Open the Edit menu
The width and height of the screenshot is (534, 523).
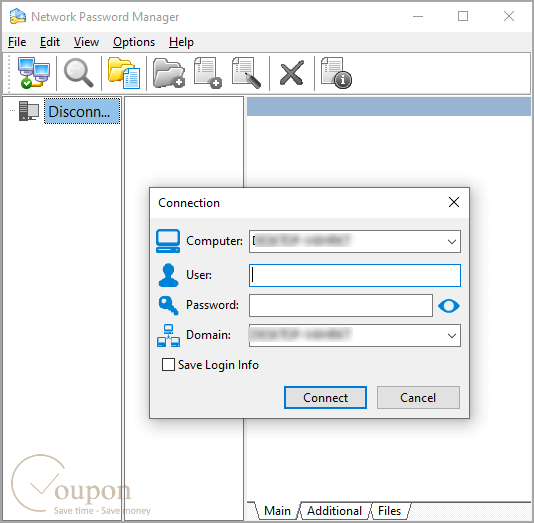[x=50, y=42]
